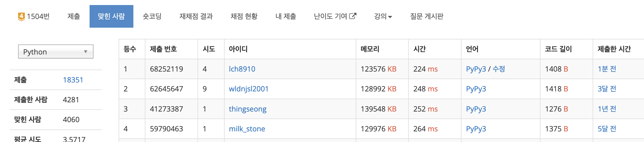The image size is (644, 142).
Task: Open user lch8910's profile link
Action: [x=242, y=69]
